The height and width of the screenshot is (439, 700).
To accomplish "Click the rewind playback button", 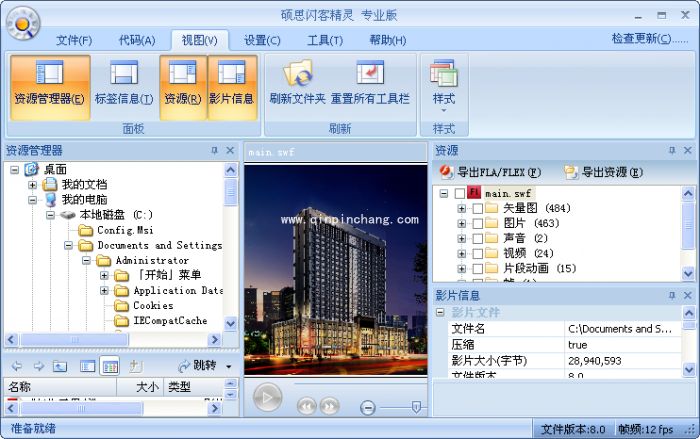I will [307, 406].
